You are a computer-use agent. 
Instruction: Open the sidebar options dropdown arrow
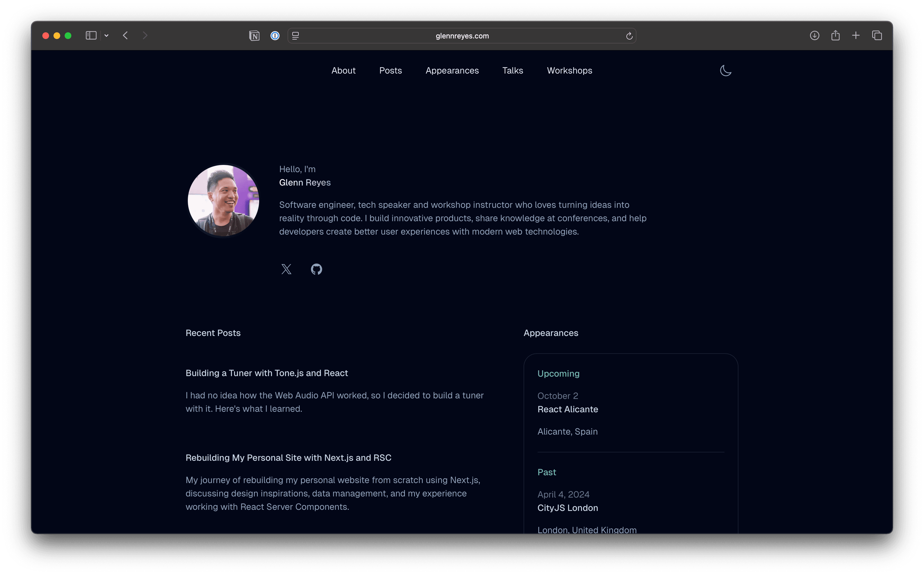(106, 35)
